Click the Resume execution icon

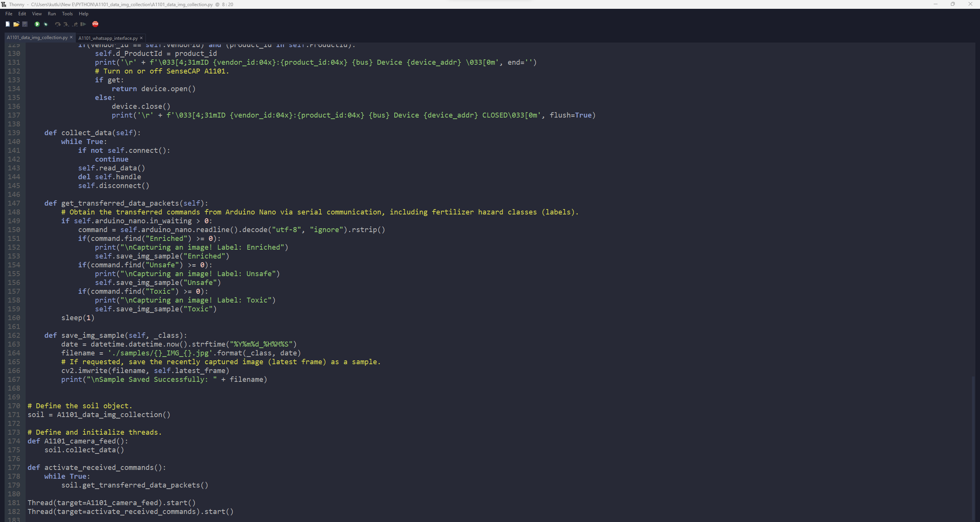click(82, 24)
